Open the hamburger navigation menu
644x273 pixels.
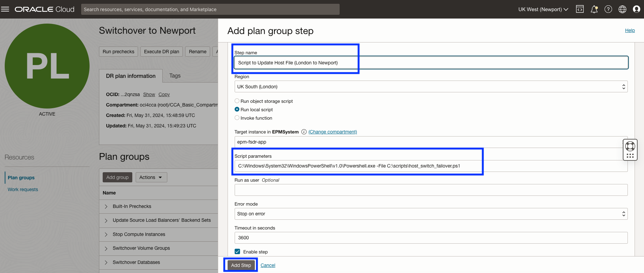tap(5, 9)
